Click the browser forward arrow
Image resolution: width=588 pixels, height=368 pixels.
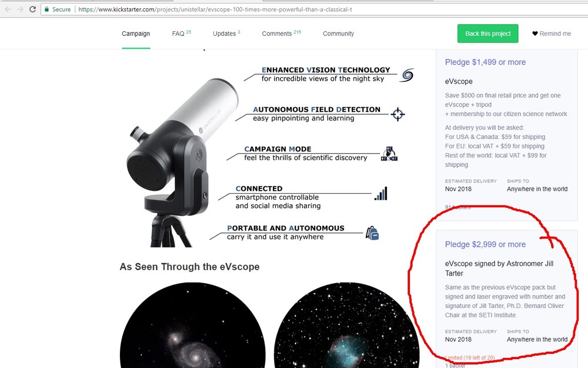pyautogui.click(x=19, y=9)
